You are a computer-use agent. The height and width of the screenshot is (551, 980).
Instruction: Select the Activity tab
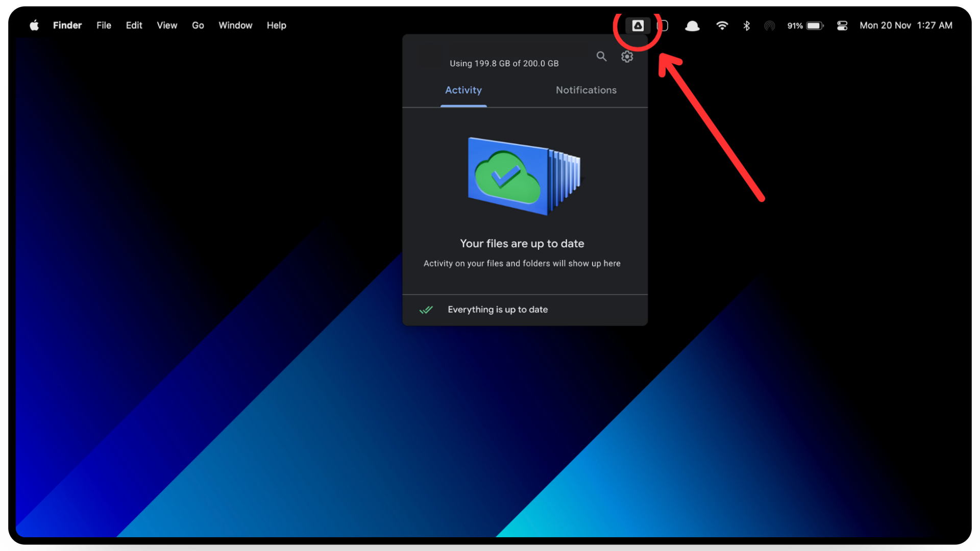[463, 90]
